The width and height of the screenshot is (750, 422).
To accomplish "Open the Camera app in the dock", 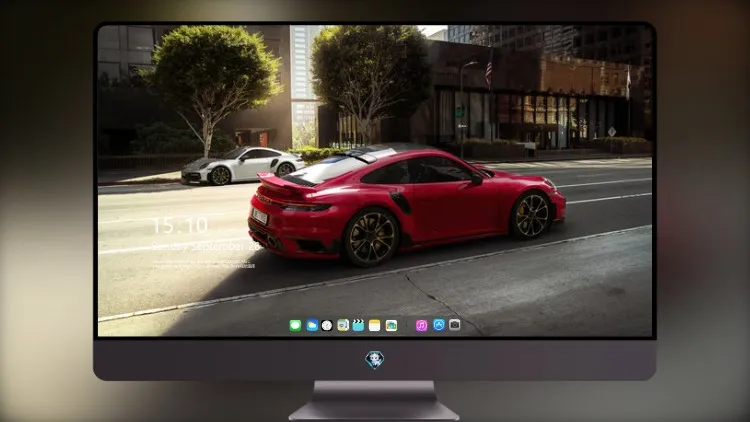I will [x=454, y=325].
